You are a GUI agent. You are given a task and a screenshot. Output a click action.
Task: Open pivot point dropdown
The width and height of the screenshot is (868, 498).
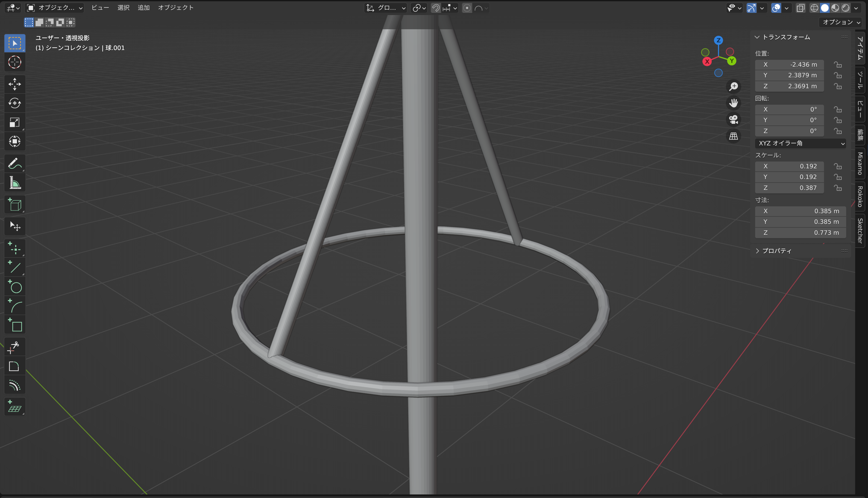click(419, 8)
